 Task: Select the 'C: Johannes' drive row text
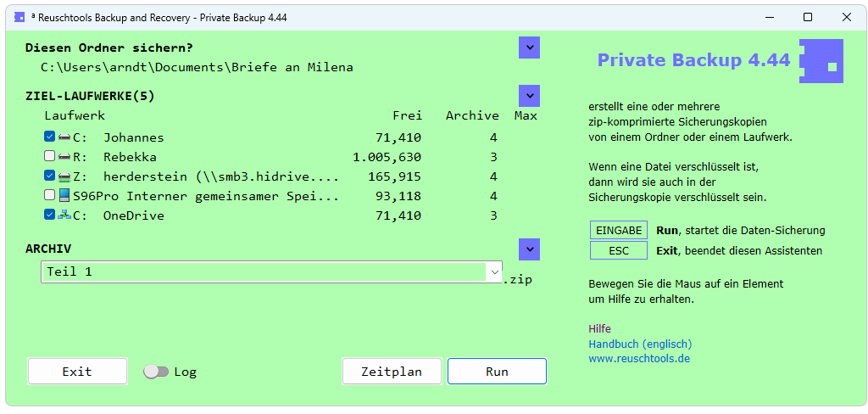pyautogui.click(x=119, y=137)
